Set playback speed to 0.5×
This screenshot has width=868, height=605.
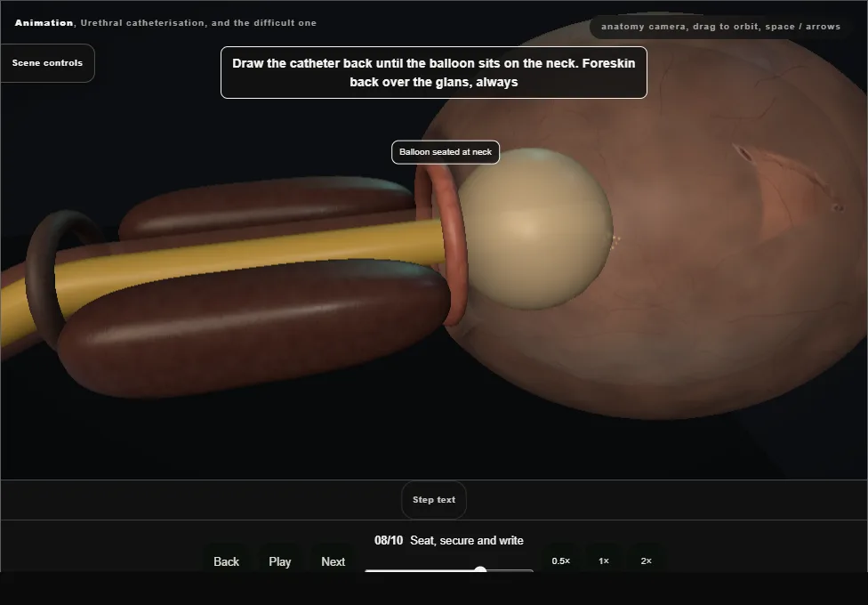tap(561, 561)
